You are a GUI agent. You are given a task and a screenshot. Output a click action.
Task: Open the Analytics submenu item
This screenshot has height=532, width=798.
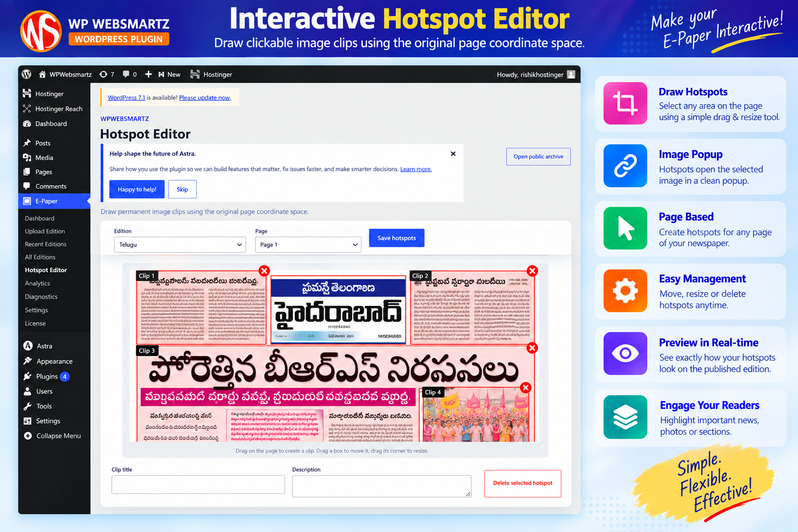pyautogui.click(x=37, y=283)
